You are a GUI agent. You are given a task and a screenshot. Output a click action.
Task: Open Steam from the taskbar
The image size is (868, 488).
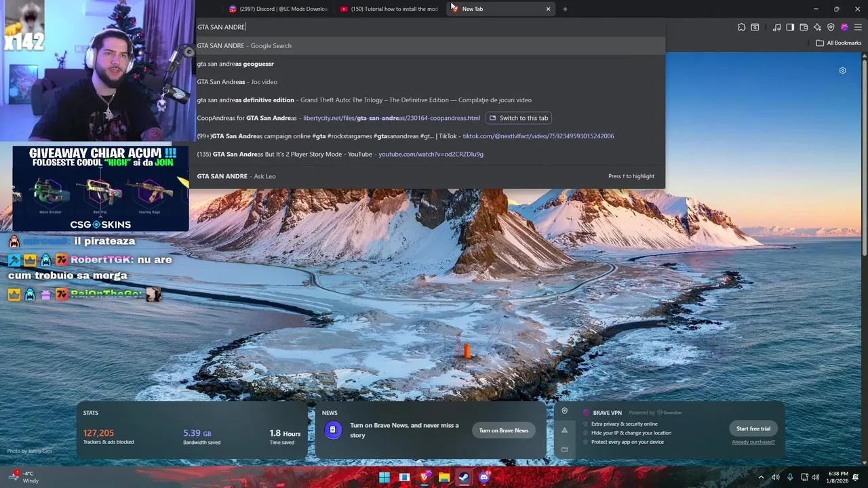point(464,477)
